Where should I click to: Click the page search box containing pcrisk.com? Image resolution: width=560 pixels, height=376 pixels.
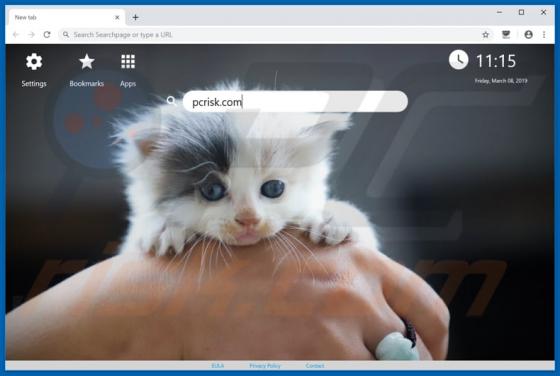point(295,101)
